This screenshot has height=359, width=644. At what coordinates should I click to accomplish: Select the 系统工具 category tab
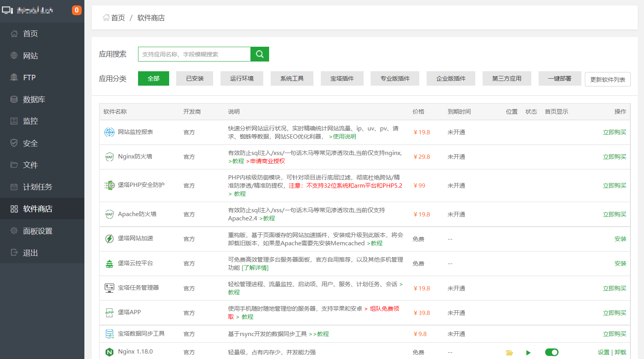292,78
